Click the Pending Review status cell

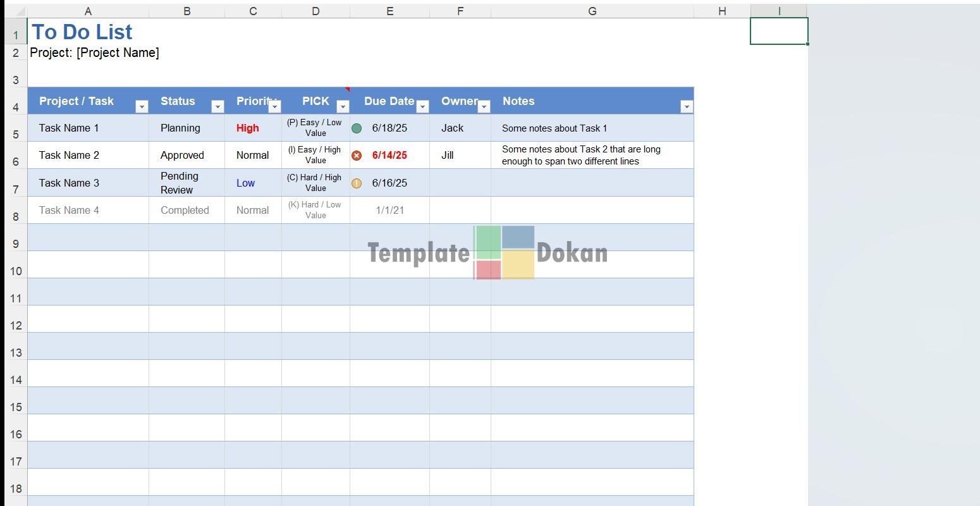[180, 183]
